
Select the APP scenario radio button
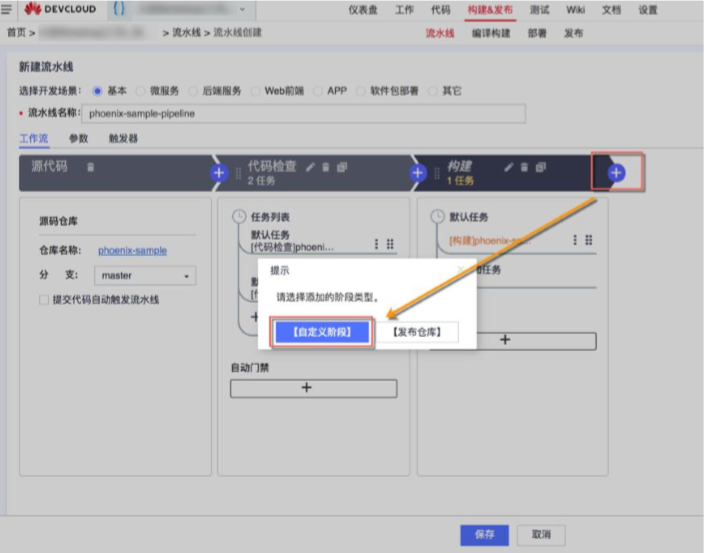tap(318, 91)
